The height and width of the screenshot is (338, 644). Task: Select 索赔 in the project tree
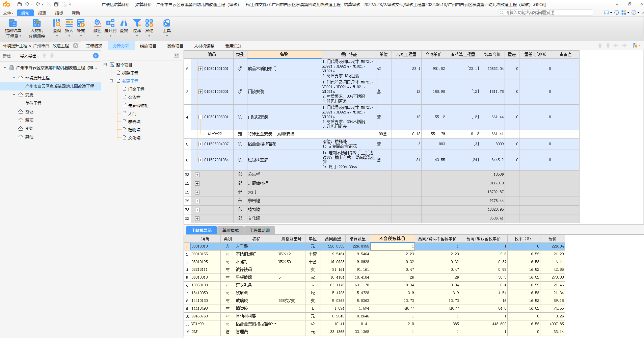(x=29, y=128)
